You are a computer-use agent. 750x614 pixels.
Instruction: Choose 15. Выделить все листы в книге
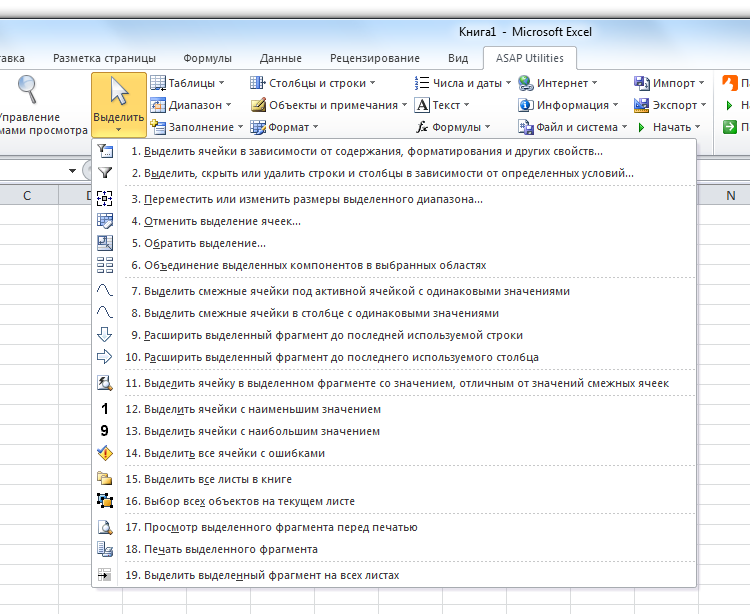(x=394, y=479)
